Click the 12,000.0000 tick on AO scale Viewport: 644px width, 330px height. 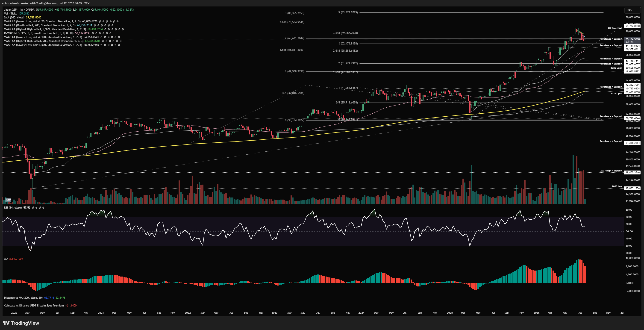click(632, 258)
